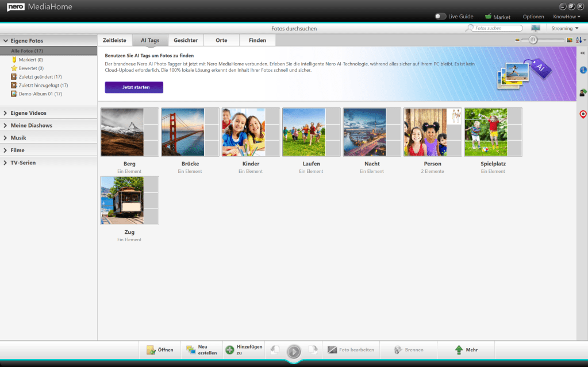The image size is (588, 367).
Task: Switch to the Zeitleiste tab
Action: point(114,40)
